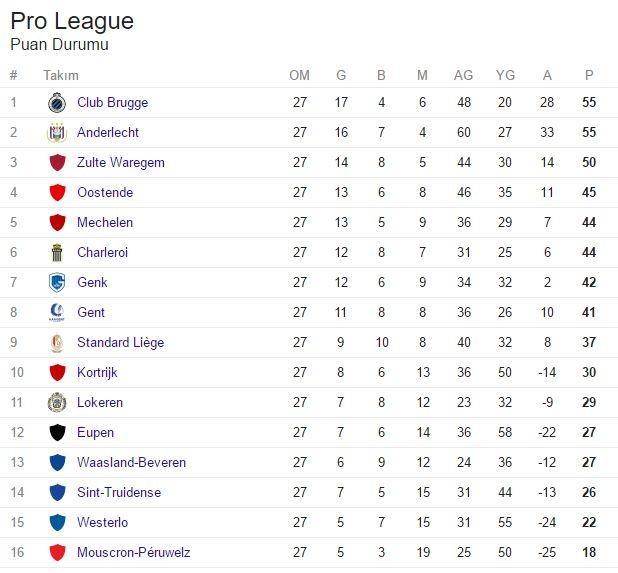Open the Kortrijk team link
Image resolution: width=618 pixels, height=573 pixels.
tap(97, 372)
